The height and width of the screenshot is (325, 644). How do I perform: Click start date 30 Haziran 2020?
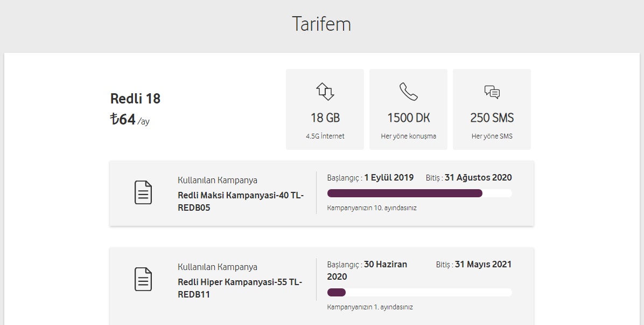coord(367,271)
